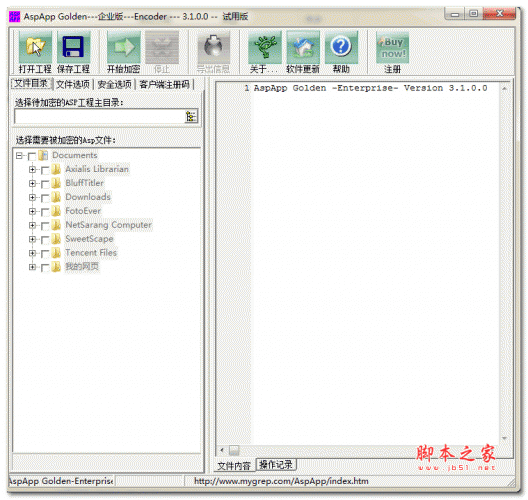Click the editor scroll-up arrow

pos(504,89)
